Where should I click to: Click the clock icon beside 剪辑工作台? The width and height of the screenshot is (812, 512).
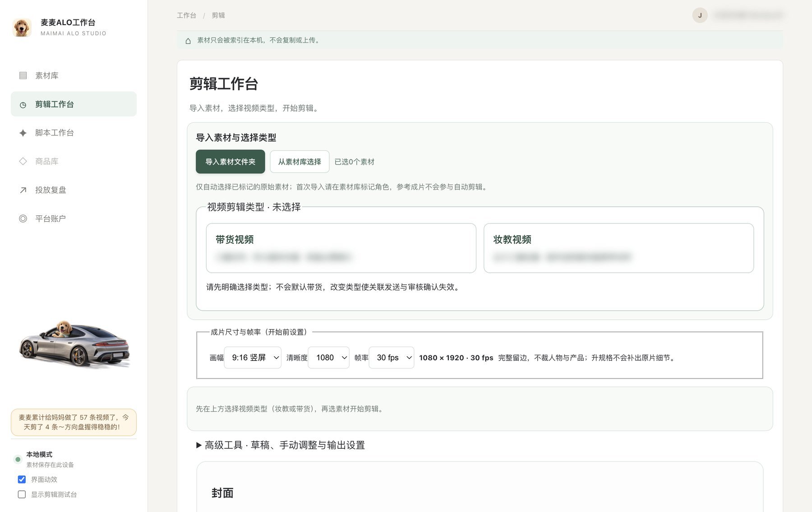click(x=23, y=105)
